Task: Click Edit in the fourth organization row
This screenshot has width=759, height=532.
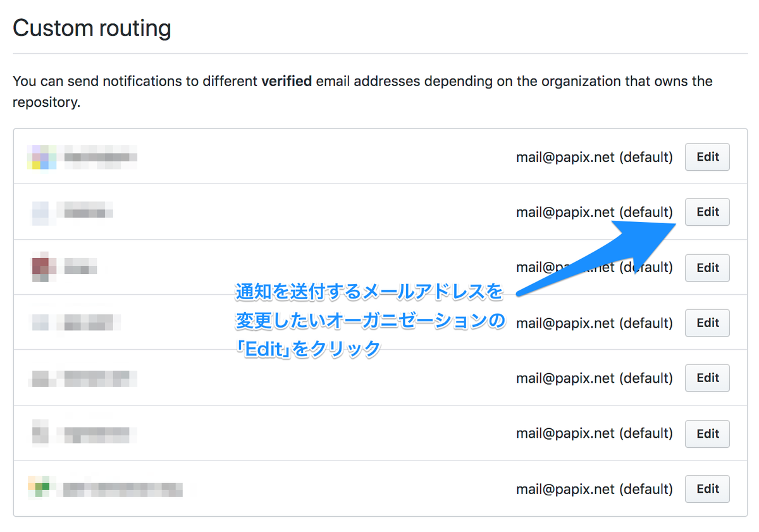Action: point(707,323)
